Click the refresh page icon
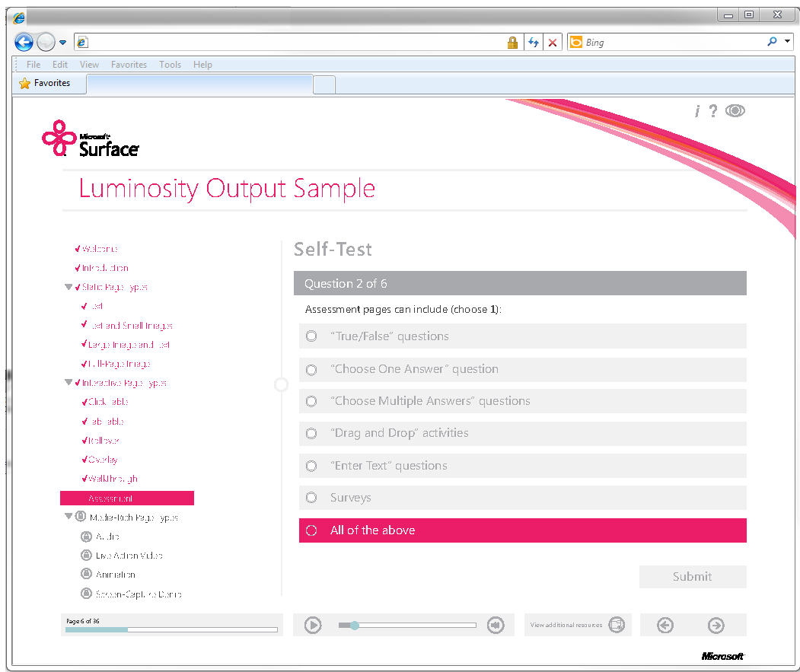Screen dimensions: 800x672 (533, 43)
